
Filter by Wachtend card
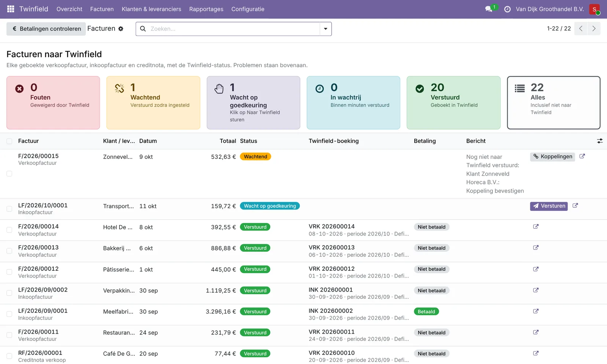(x=153, y=103)
